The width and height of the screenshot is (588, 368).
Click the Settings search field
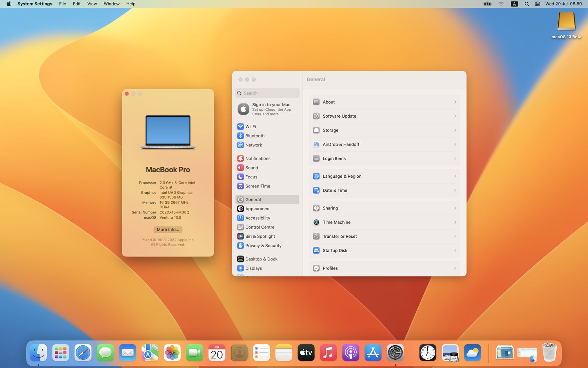tap(267, 93)
